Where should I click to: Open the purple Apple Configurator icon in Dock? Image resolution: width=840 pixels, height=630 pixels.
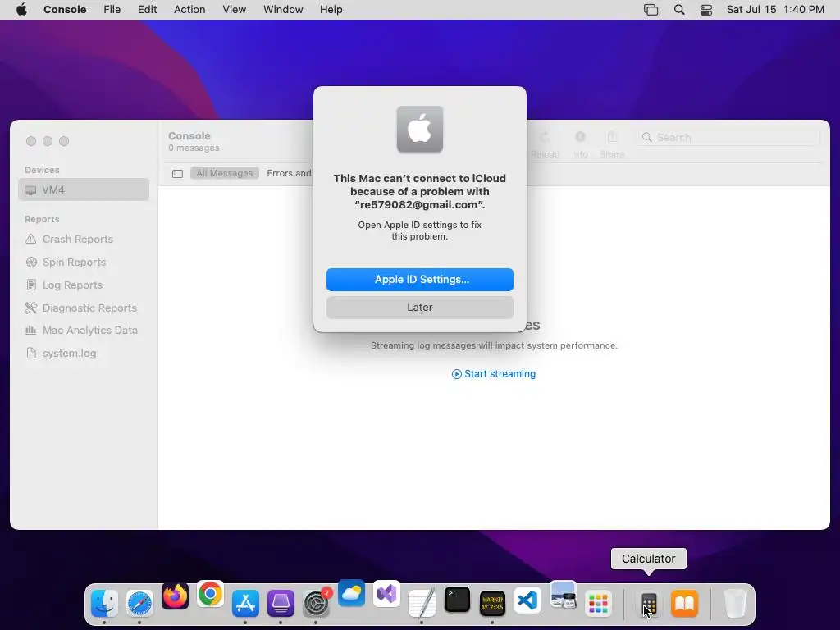tap(281, 603)
